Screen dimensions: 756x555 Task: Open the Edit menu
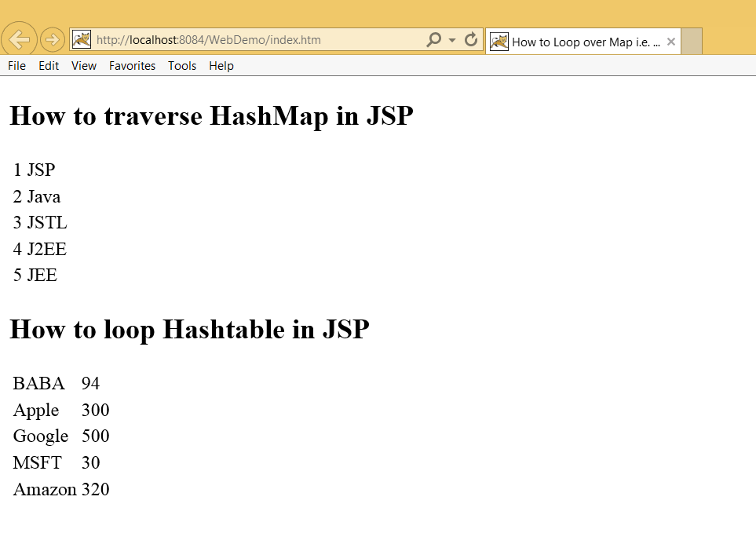pyautogui.click(x=49, y=66)
